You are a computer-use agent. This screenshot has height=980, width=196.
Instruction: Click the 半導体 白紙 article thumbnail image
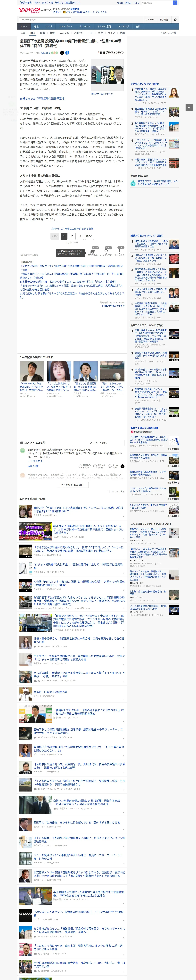(107, 75)
